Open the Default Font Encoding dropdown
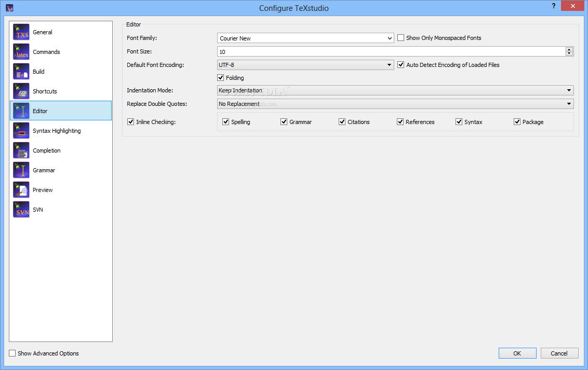This screenshot has height=370, width=588. 305,65
